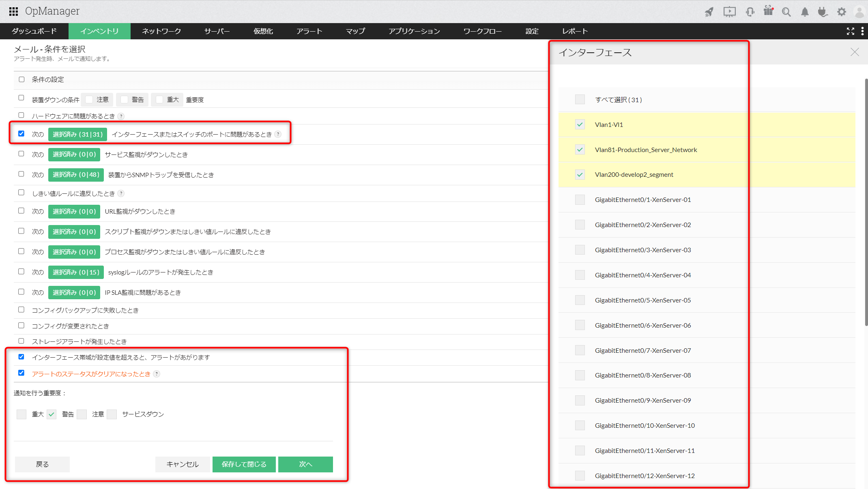Open the alarm bell notifications
The image size is (868, 489).
[805, 12]
